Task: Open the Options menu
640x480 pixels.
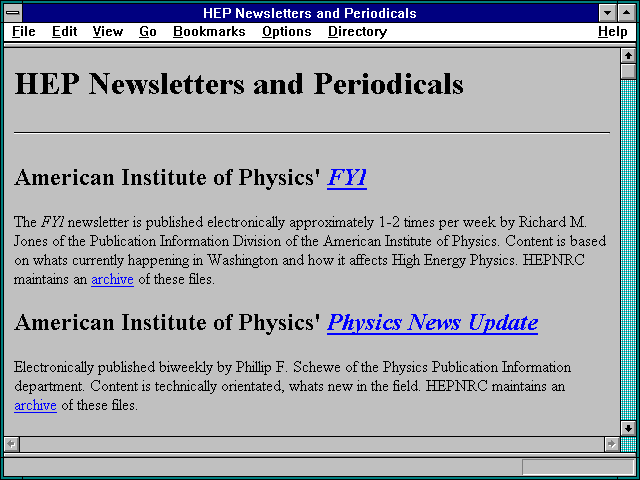Action: (x=287, y=31)
